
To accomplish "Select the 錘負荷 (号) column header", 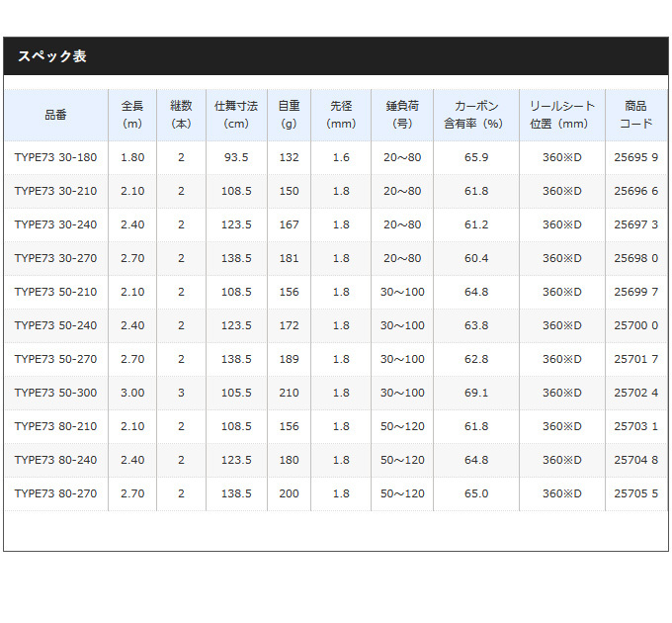I will 402,115.
